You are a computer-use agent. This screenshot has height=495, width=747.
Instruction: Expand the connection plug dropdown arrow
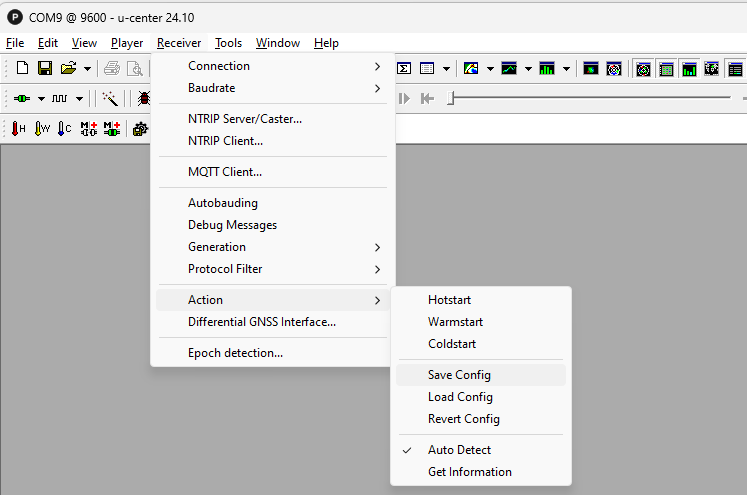point(41,99)
